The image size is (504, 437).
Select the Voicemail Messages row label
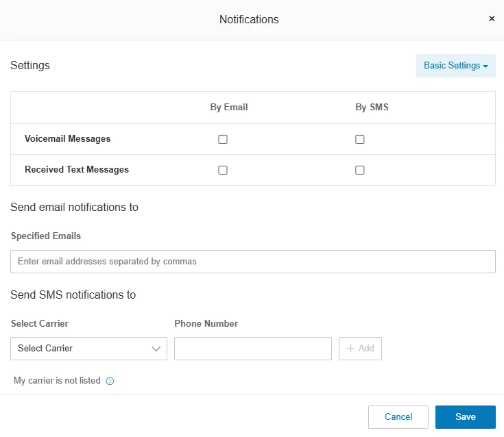[67, 139]
